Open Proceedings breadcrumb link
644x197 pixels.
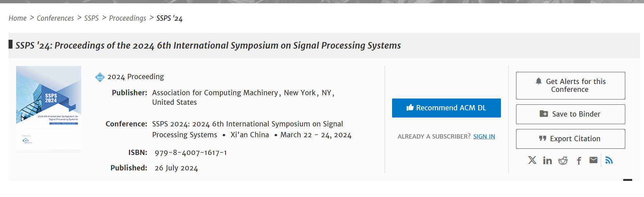pos(128,18)
